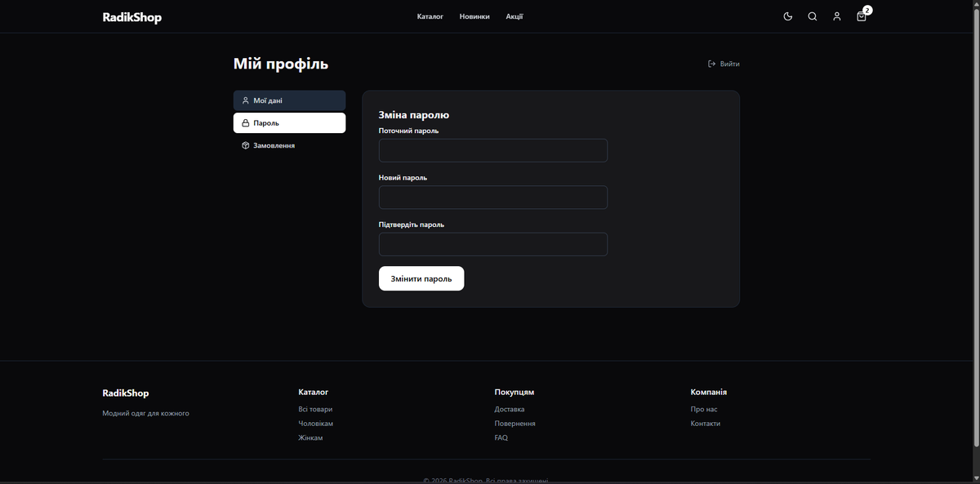Focus the Поточний пароль input field
This screenshot has height=484, width=980.
coord(493,150)
